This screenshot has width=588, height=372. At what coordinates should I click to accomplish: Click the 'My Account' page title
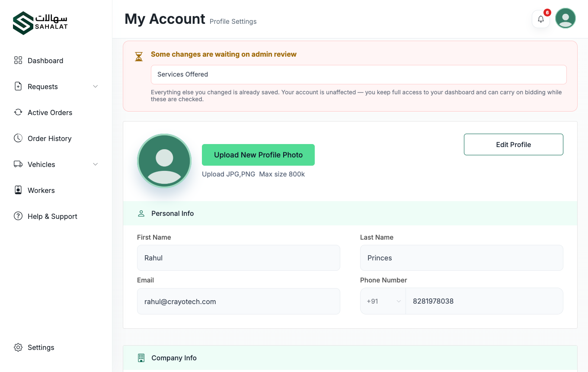click(165, 19)
